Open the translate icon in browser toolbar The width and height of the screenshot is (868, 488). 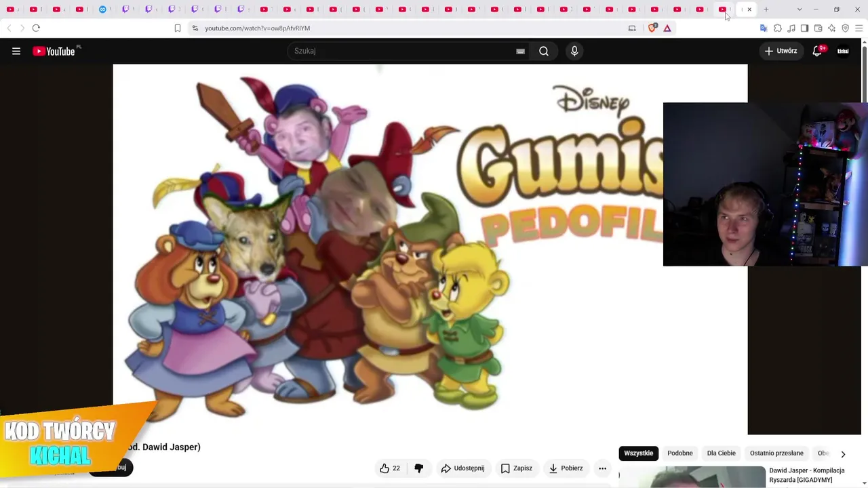(764, 28)
